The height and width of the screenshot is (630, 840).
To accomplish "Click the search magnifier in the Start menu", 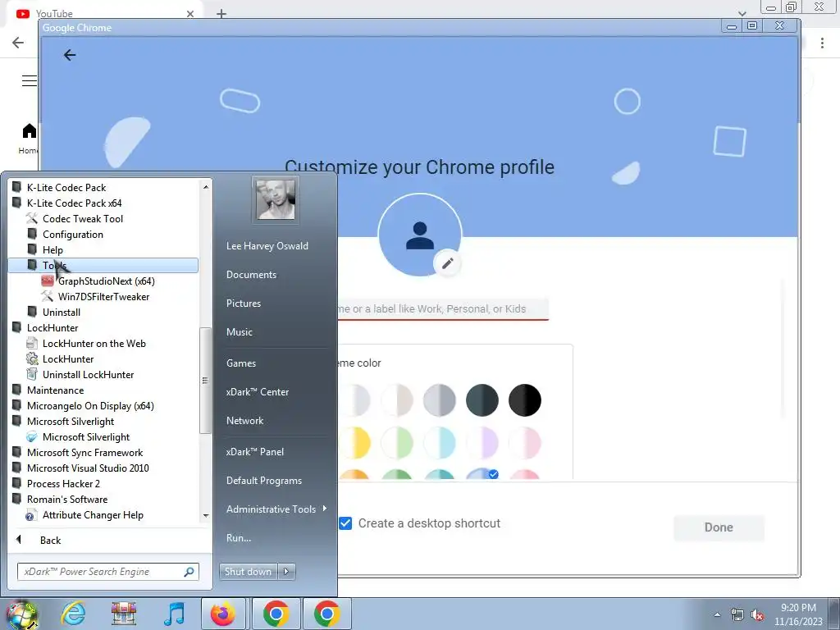I will tap(189, 572).
